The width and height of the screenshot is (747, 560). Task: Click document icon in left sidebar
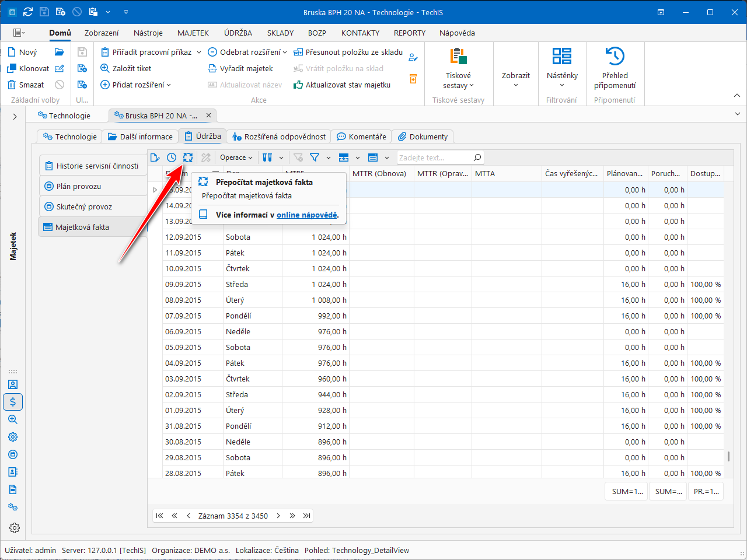tap(13, 489)
